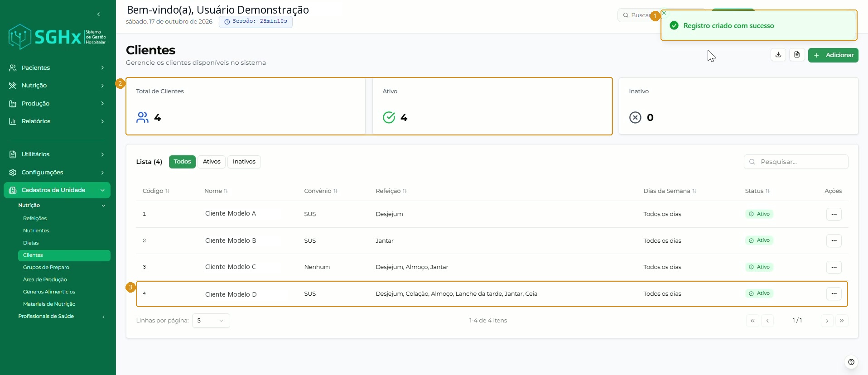This screenshot has width=868, height=375.
Task: Open actions menu for Cliente Modelo D
Action: pyautogui.click(x=834, y=293)
